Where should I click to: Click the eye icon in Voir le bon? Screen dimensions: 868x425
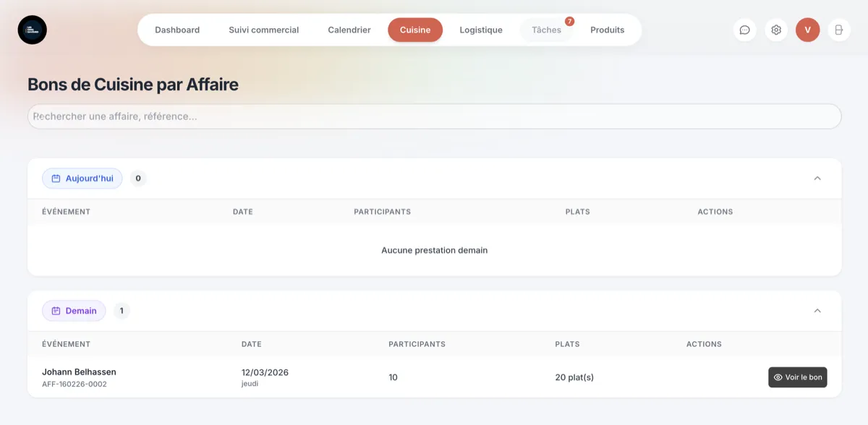point(777,377)
